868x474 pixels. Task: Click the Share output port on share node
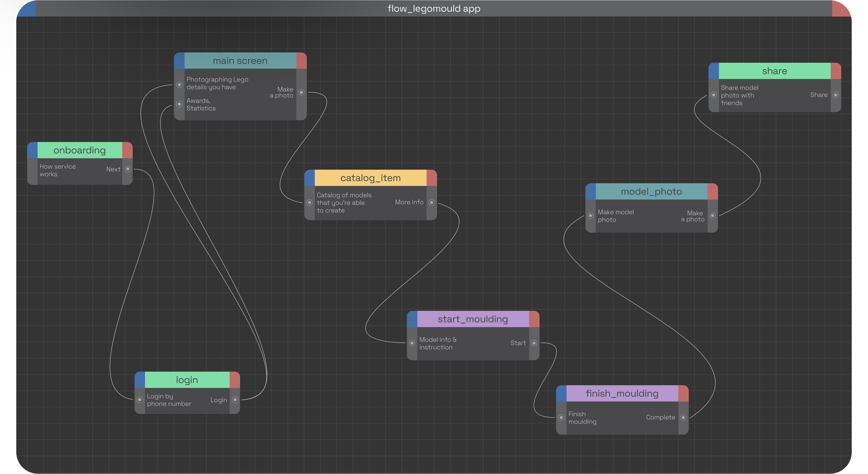point(836,95)
